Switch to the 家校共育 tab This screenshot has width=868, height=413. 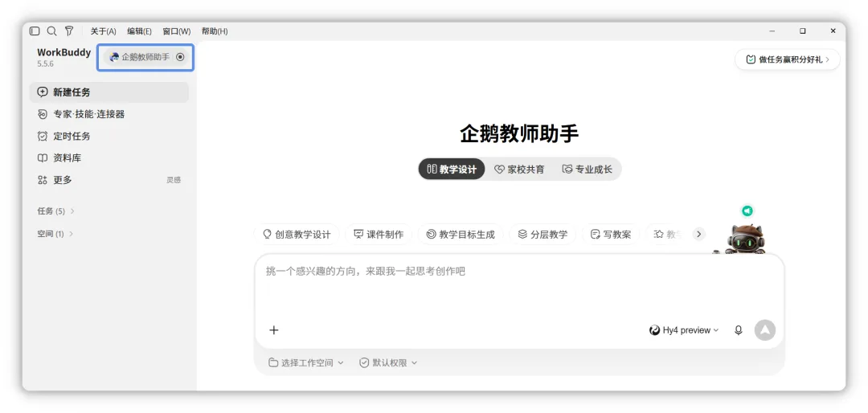(x=519, y=170)
